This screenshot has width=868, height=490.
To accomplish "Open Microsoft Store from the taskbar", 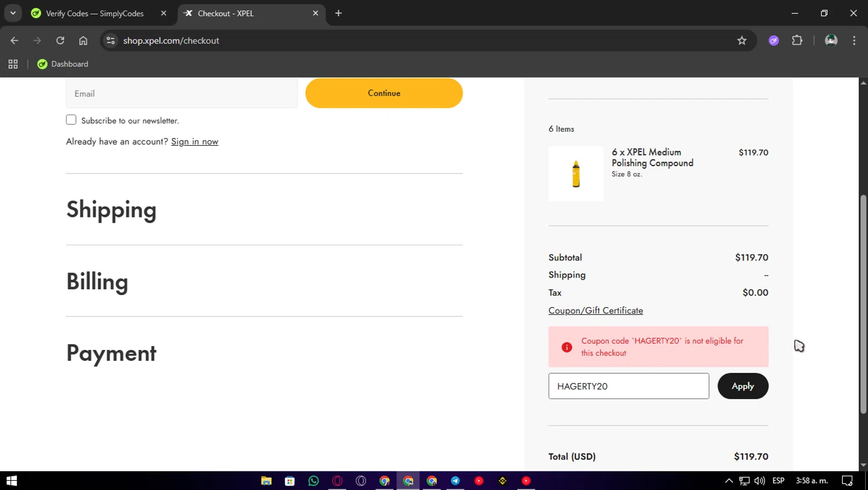I will coord(290,481).
